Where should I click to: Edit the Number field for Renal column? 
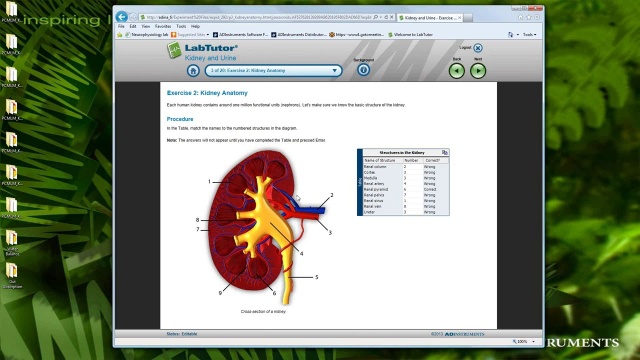413,167
